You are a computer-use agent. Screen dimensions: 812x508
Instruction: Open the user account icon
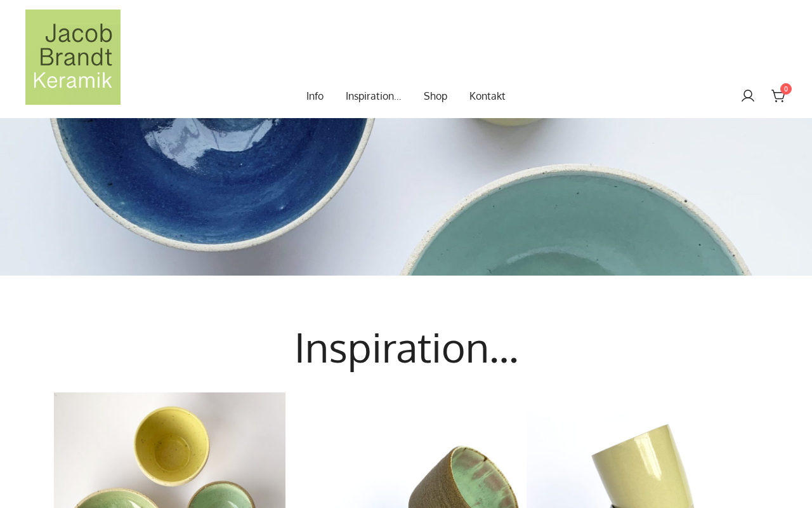point(748,96)
